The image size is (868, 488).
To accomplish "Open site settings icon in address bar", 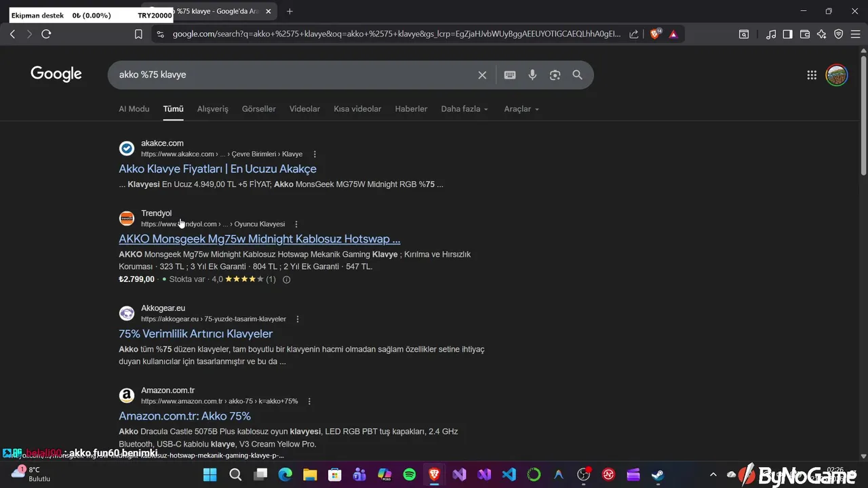I will point(160,34).
